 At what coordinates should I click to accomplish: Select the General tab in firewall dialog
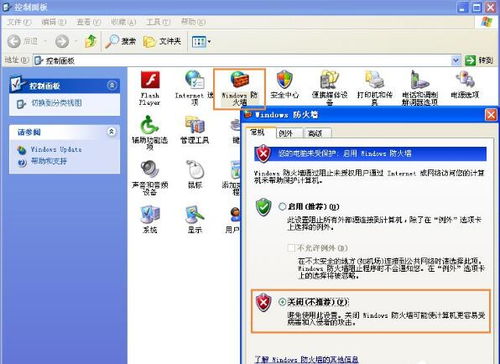click(260, 132)
